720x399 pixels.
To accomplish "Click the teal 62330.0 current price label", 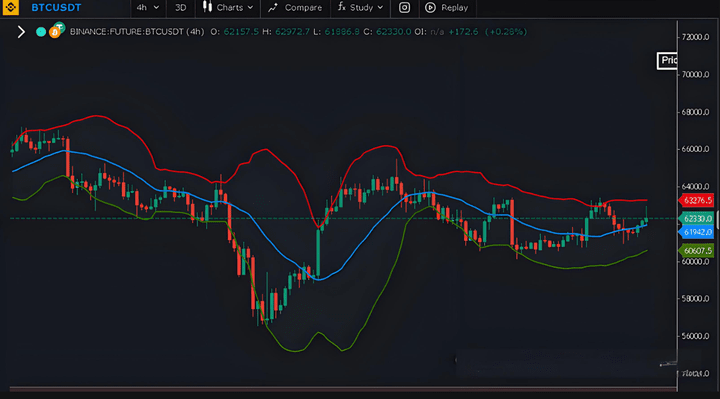I will pyautogui.click(x=697, y=219).
